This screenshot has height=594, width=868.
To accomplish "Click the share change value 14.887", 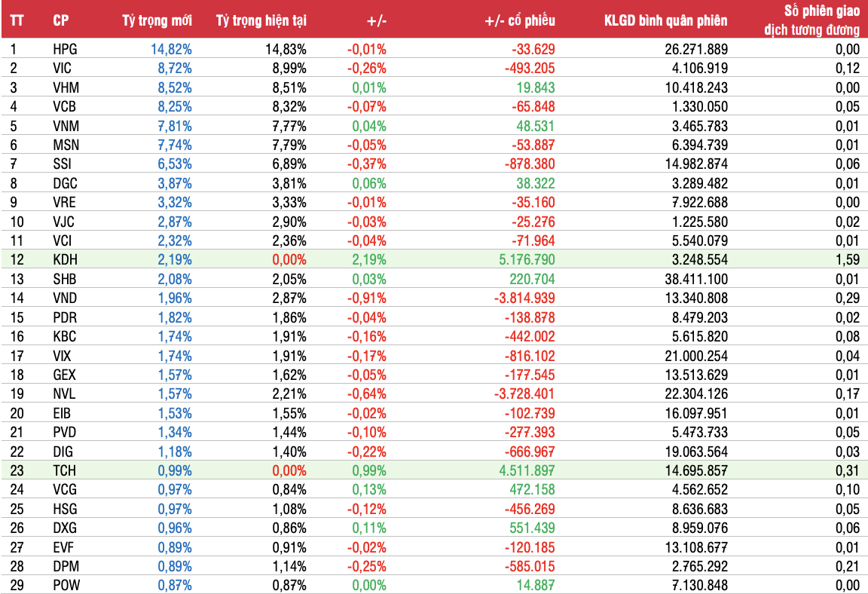I will [x=535, y=585].
